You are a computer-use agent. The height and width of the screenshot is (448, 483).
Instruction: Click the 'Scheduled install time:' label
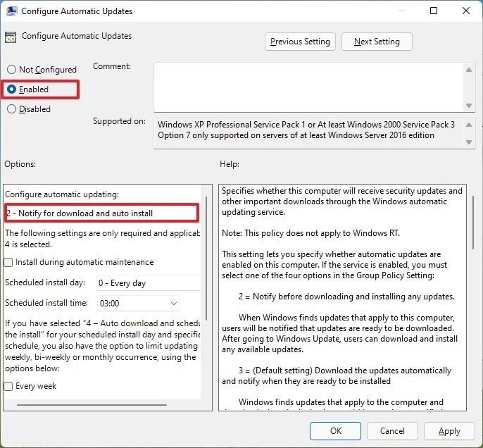(x=46, y=303)
